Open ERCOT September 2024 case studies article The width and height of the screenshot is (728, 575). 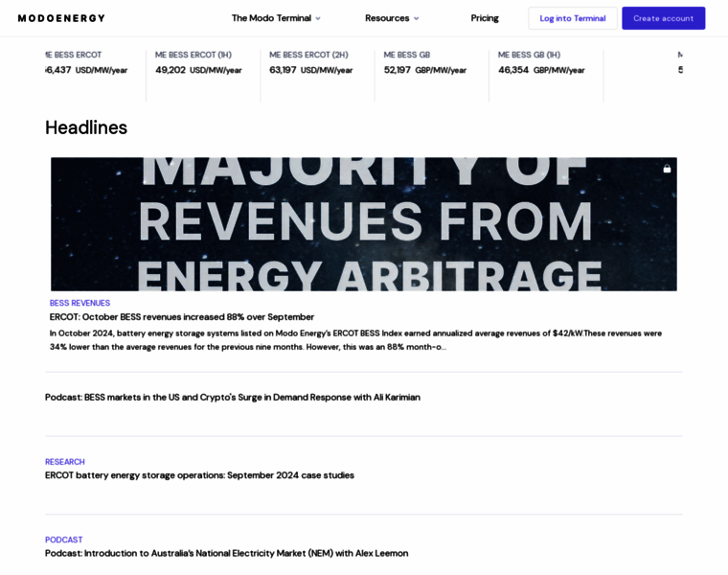click(199, 475)
